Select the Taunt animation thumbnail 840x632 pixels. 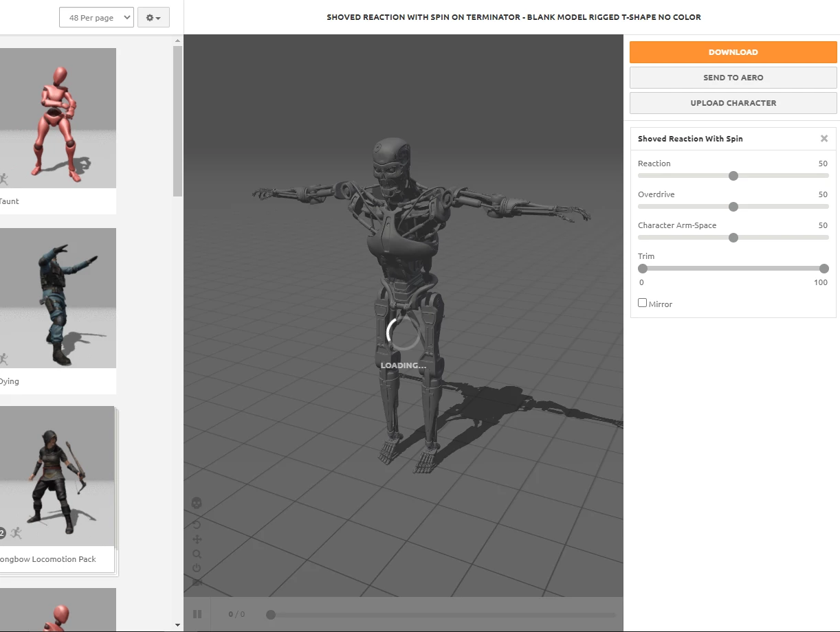(58, 118)
